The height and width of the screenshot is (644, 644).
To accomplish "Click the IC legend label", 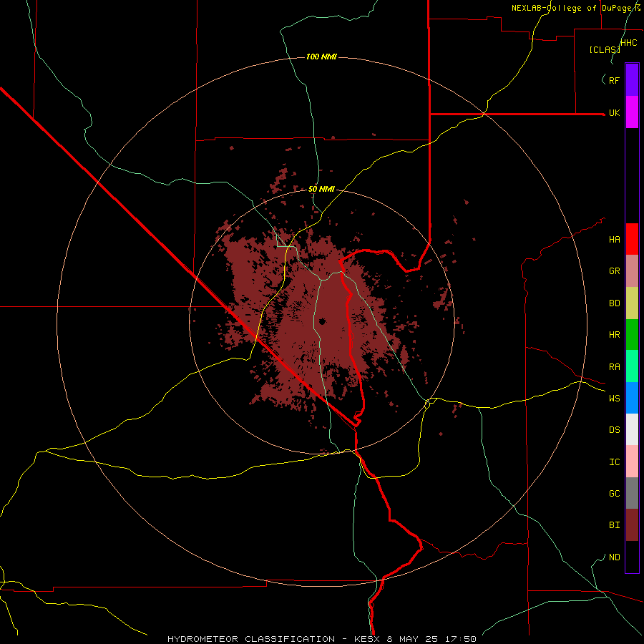I will coord(614,462).
